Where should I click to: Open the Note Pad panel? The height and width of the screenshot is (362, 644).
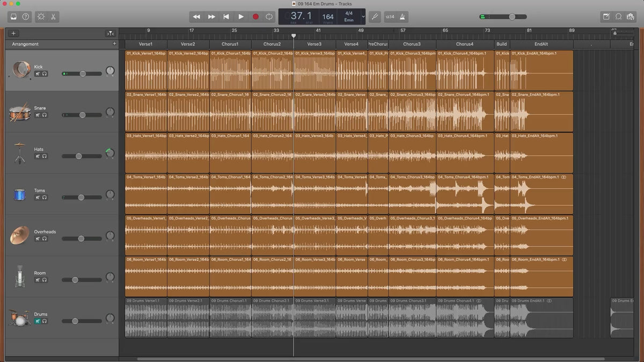(606, 17)
